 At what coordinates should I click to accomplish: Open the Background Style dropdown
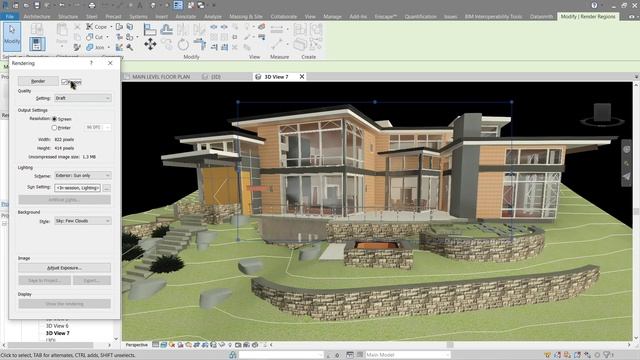coord(82,221)
